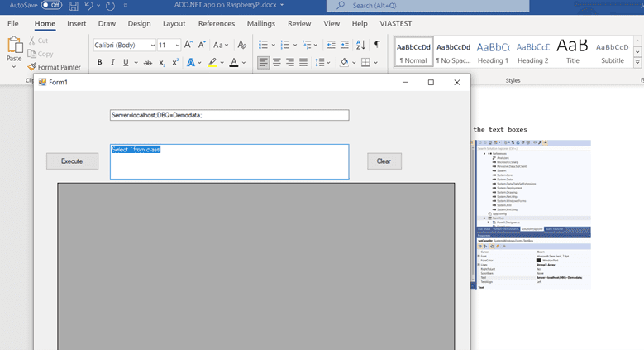Expand the Styles gallery
644x350 pixels.
(x=637, y=63)
